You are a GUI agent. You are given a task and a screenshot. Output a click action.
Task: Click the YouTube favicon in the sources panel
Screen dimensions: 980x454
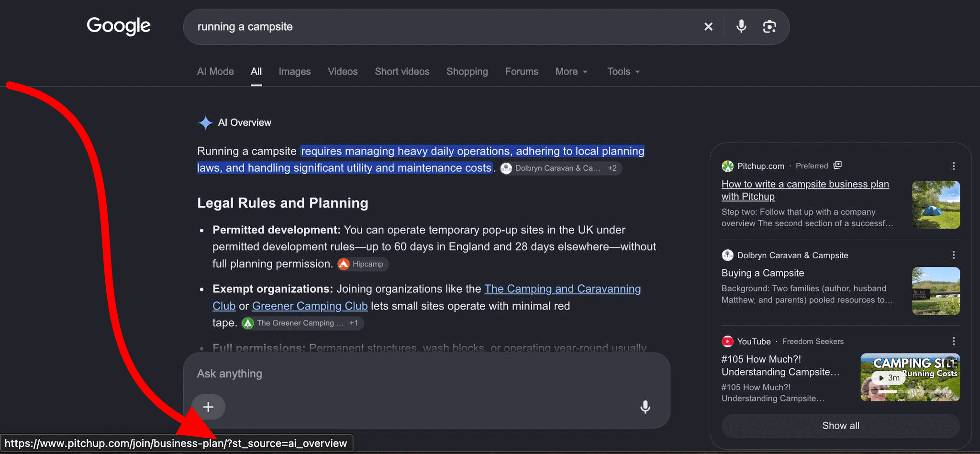727,342
